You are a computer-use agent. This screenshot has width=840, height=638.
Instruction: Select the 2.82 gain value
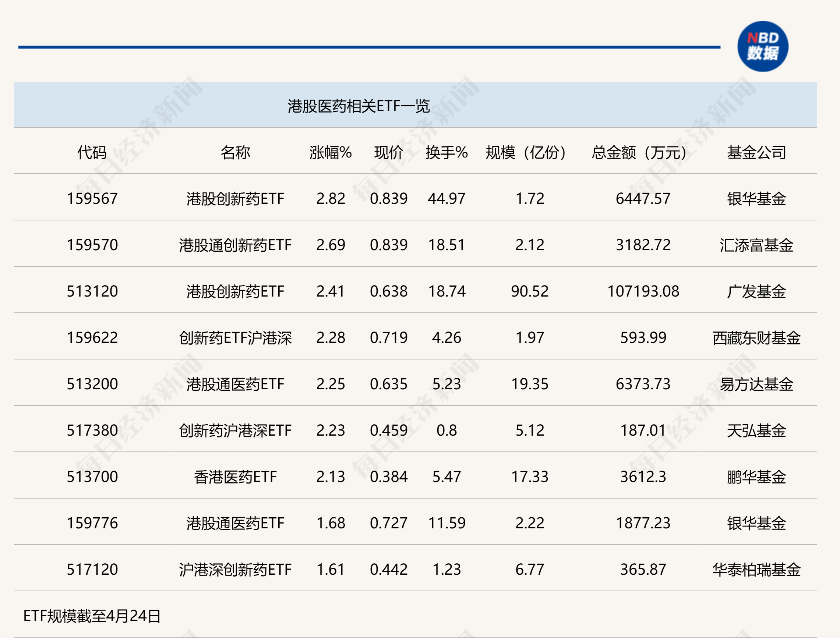[x=331, y=199]
